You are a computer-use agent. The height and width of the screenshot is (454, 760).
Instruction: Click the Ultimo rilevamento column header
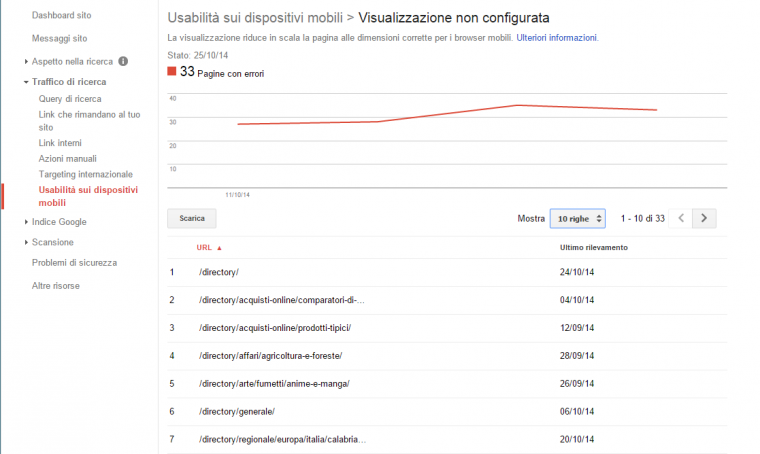tap(594, 248)
